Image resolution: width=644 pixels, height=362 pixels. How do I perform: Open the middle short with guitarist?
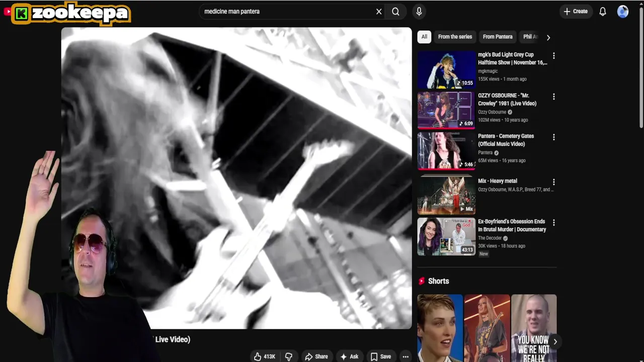pos(487,328)
